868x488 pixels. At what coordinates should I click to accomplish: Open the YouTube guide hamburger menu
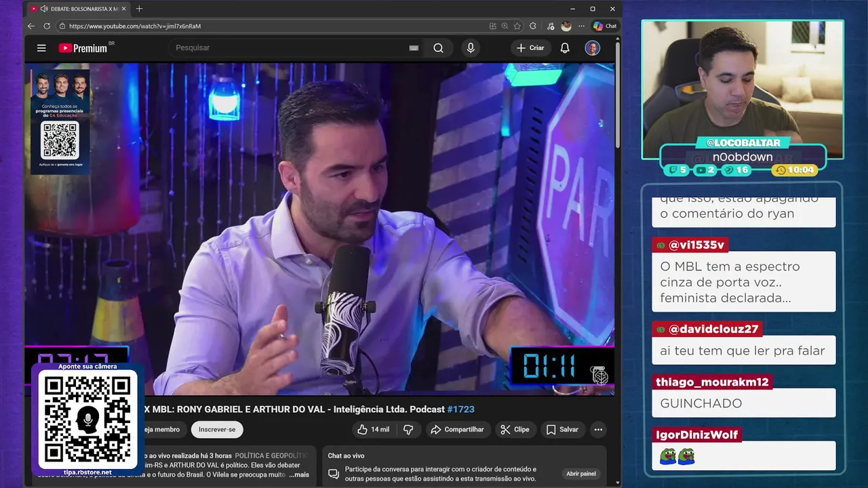pos(41,48)
